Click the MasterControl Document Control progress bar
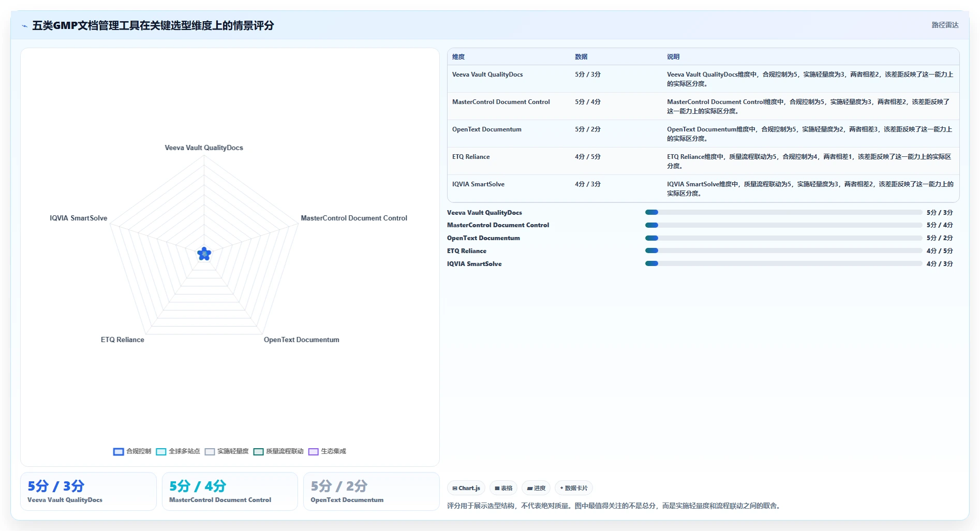The width and height of the screenshot is (980, 531). (783, 225)
